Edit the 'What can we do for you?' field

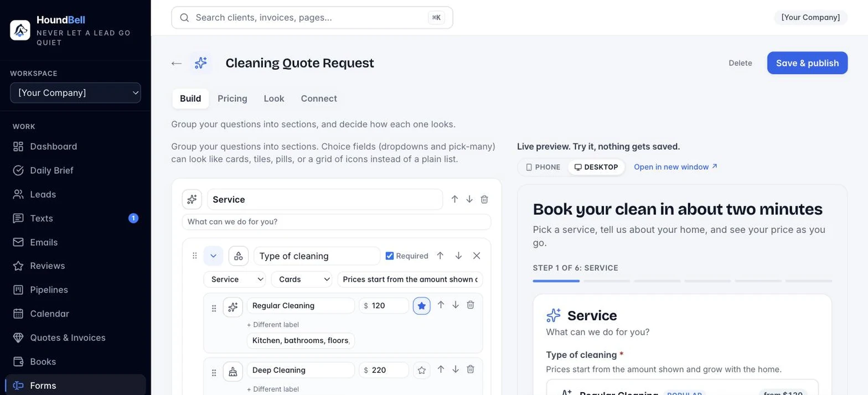coord(337,222)
